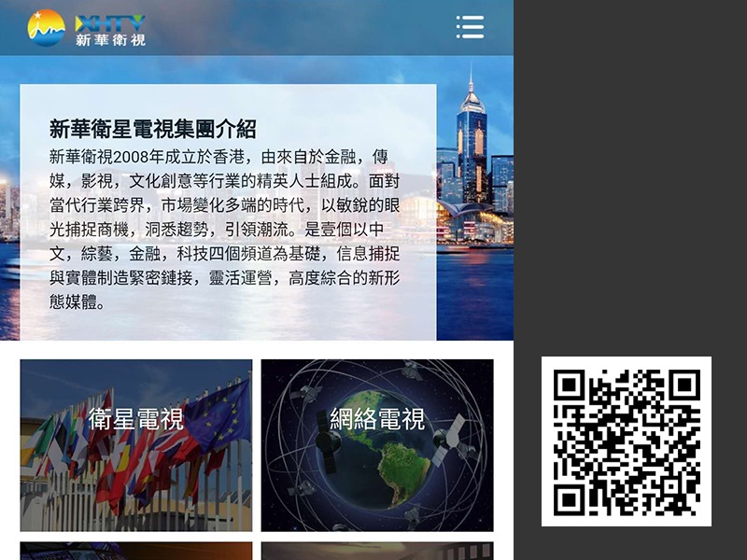This screenshot has width=747, height=560.
Task: Open the 網絡電視 tile
Action: (377, 445)
